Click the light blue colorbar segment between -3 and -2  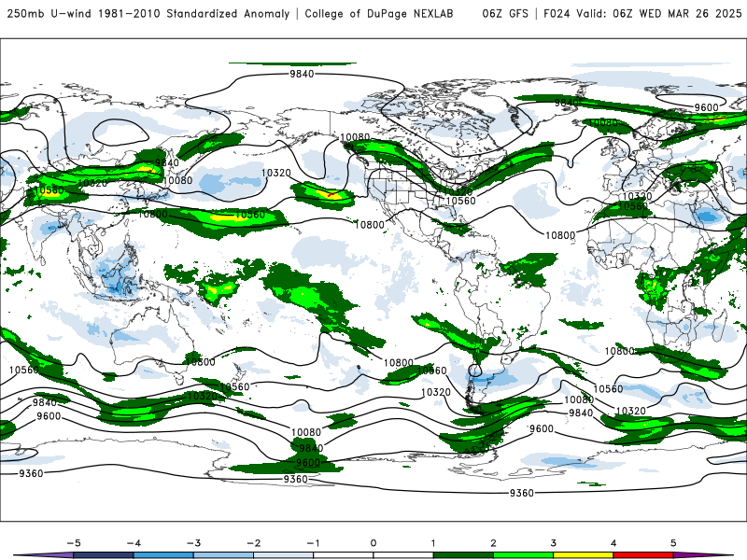click(223, 555)
